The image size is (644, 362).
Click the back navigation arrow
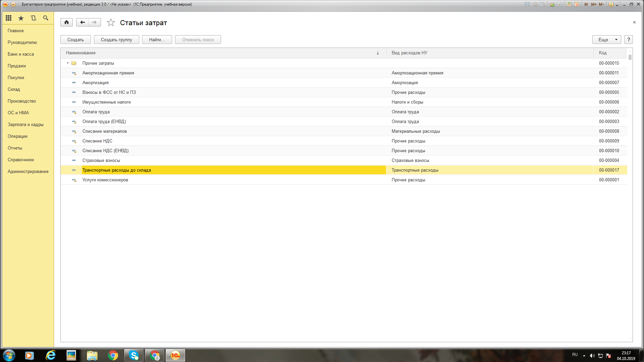[x=82, y=22]
